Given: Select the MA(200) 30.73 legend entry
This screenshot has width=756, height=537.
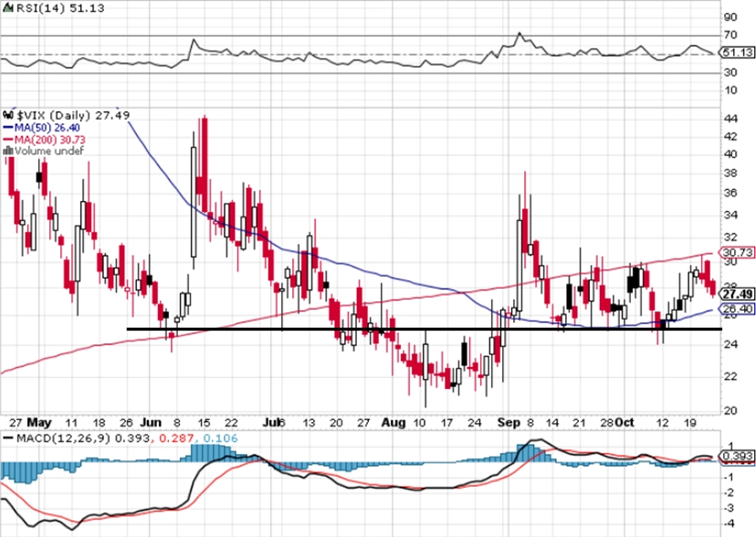Looking at the screenshot, I should click(45, 140).
